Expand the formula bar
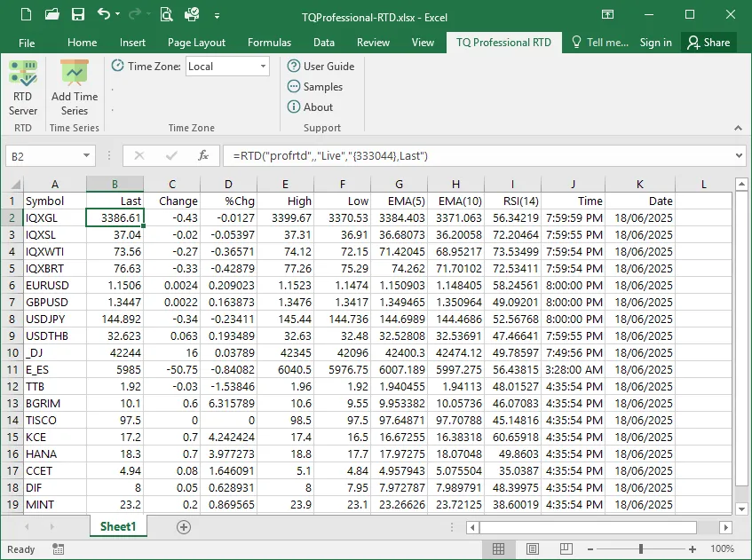Viewport: 752px width, 560px height. point(740,155)
